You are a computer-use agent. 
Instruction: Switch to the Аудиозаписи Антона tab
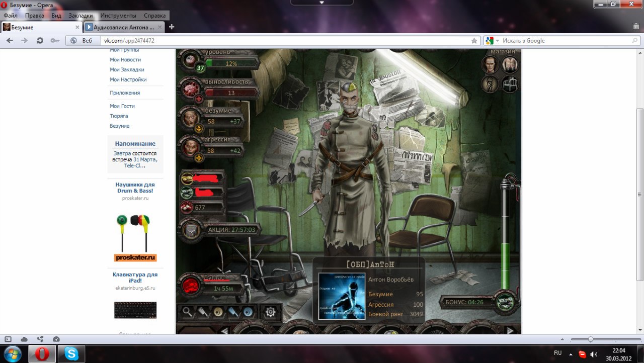pos(124,27)
